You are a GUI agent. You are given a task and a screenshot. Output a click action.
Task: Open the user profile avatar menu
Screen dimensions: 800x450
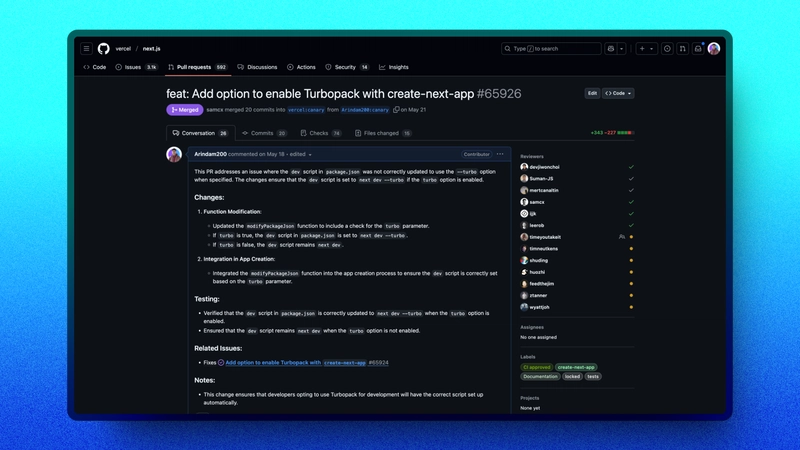[714, 48]
